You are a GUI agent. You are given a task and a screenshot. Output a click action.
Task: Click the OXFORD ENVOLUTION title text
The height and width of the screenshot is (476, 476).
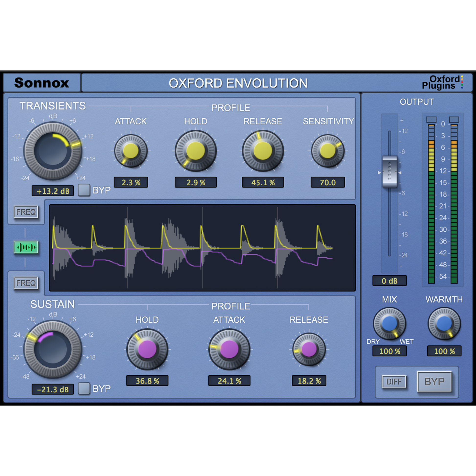pyautogui.click(x=238, y=83)
